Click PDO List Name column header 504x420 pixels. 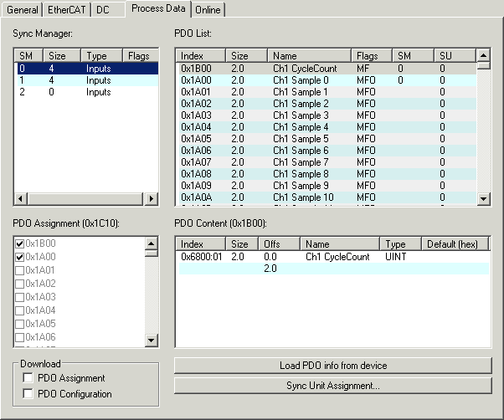pos(309,56)
